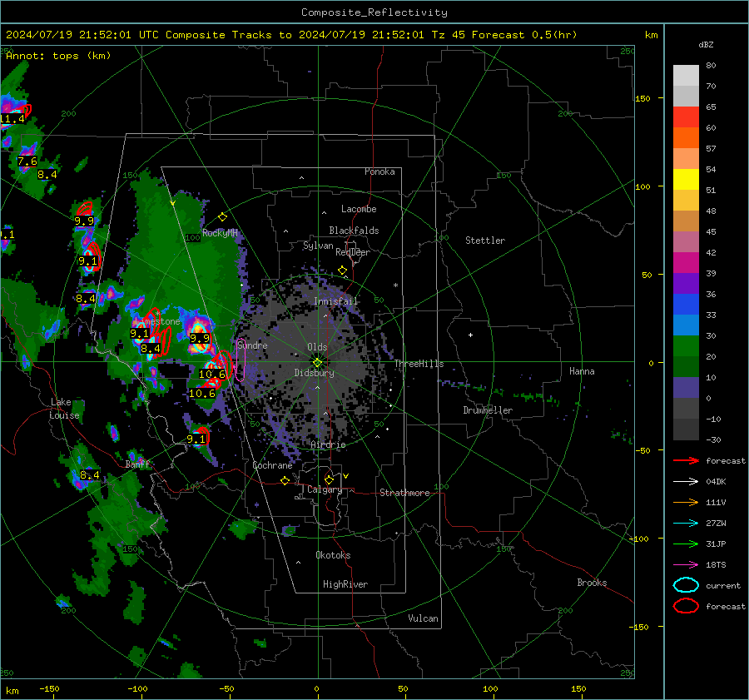The width and height of the screenshot is (749, 700).
Task: Click the yellow 54-51 dBZ swatch
Action: [x=686, y=180]
